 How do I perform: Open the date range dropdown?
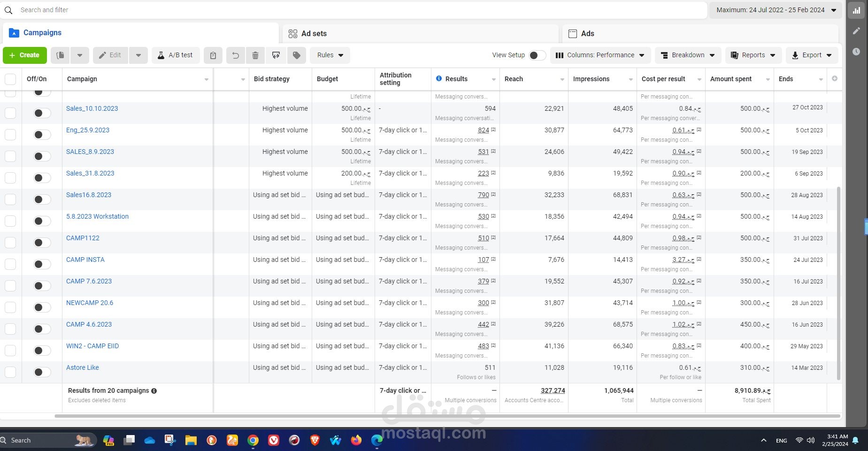coord(776,10)
